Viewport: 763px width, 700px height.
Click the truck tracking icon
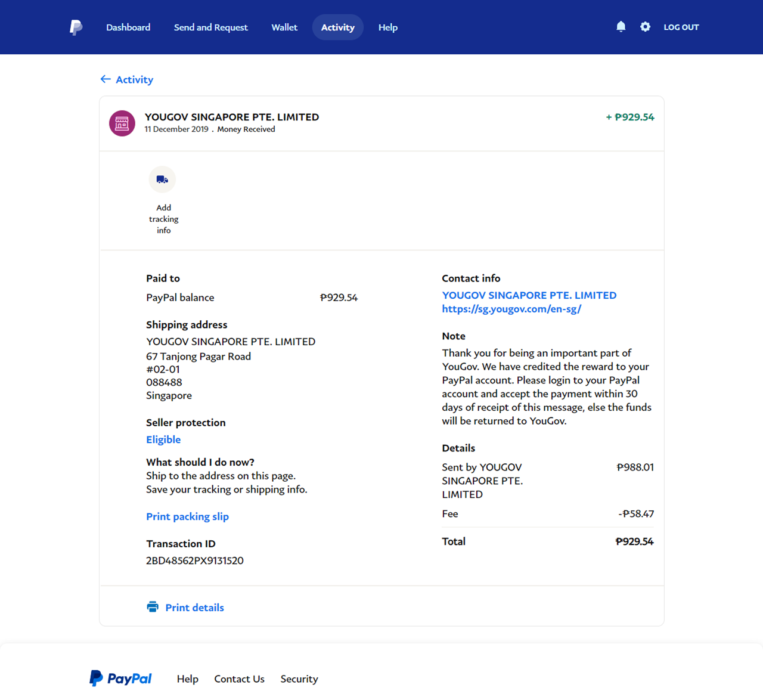click(x=162, y=179)
